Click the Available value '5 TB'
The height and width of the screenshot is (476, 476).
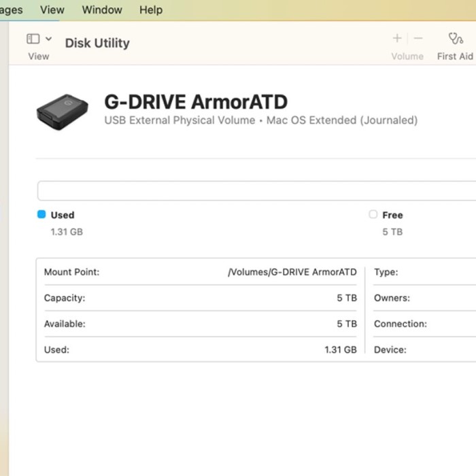pos(347,324)
